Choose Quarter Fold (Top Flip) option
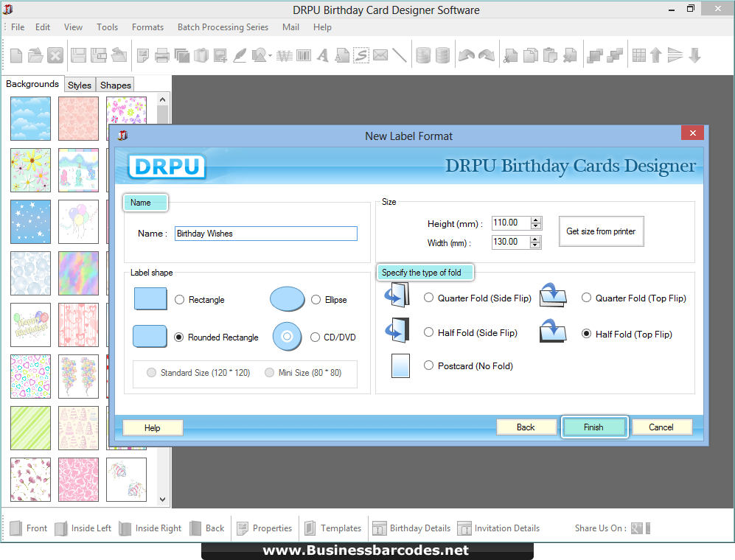The width and height of the screenshot is (735, 560). (x=586, y=298)
